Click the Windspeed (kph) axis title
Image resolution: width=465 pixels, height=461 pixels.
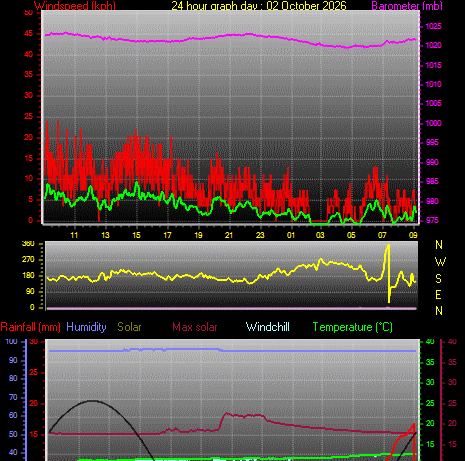coord(75,5)
